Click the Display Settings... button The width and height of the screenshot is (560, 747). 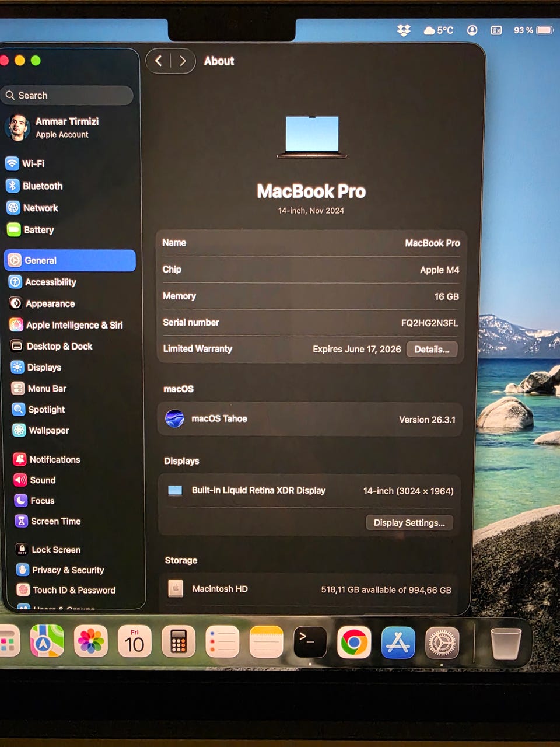(409, 522)
